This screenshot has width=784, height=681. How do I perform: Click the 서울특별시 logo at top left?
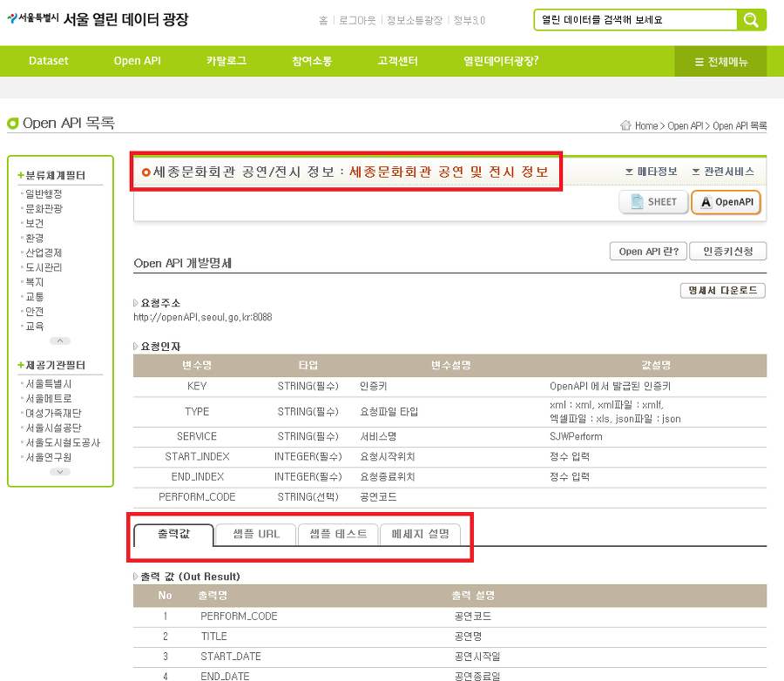pyautogui.click(x=33, y=18)
